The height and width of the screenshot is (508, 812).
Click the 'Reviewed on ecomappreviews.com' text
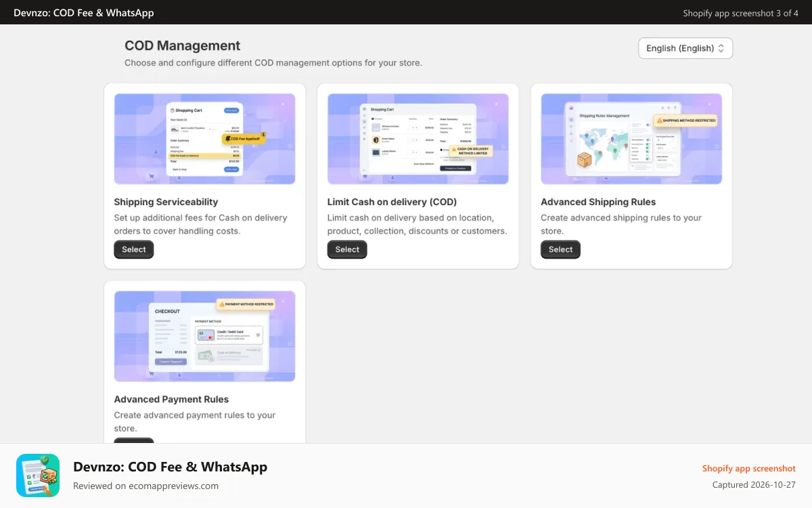pos(145,486)
